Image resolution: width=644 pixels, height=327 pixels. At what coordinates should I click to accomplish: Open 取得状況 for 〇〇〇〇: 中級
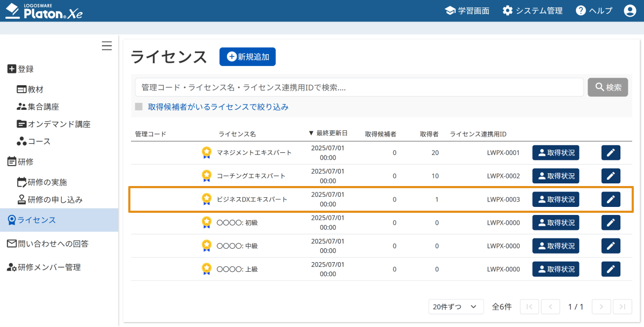(556, 246)
